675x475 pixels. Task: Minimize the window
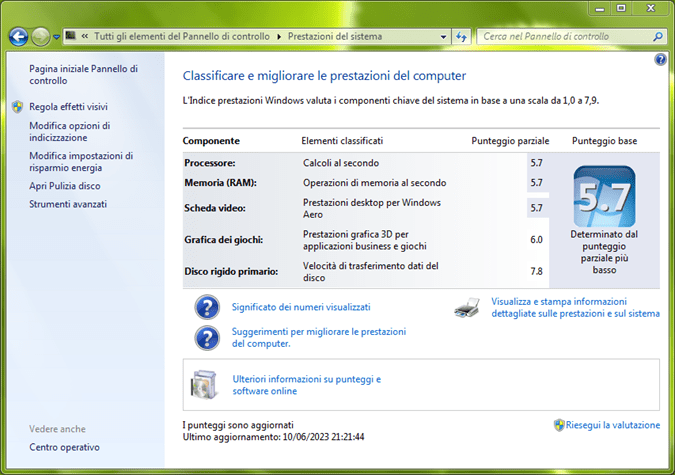(600, 9)
